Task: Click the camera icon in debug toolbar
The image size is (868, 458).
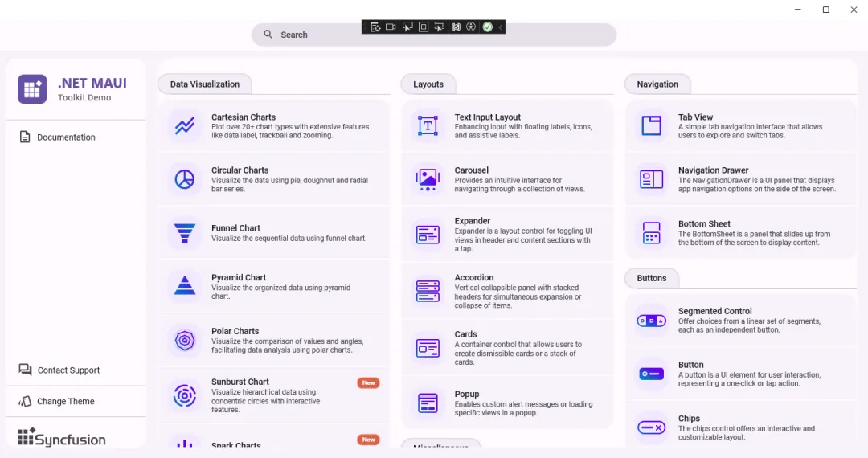Action: pyautogui.click(x=391, y=27)
